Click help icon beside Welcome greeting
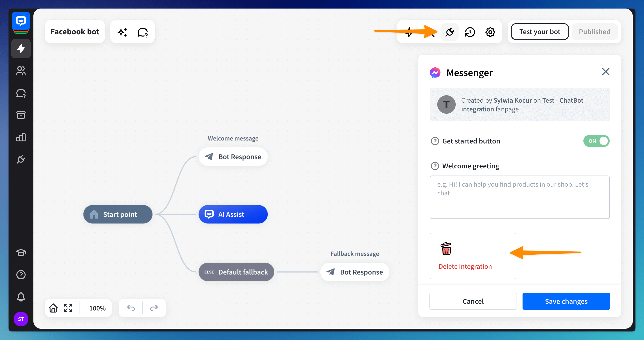This screenshot has width=644, height=340. (x=435, y=166)
